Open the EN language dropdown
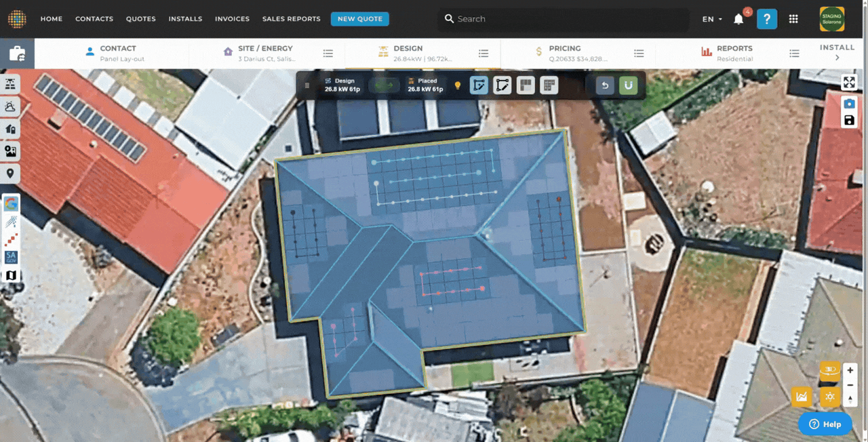Viewport: 868px width, 442px height. 712,19
